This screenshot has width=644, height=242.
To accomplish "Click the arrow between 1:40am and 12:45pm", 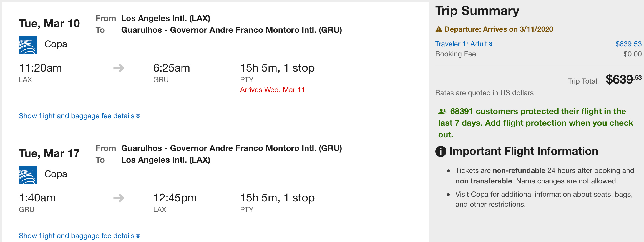I will point(119,198).
